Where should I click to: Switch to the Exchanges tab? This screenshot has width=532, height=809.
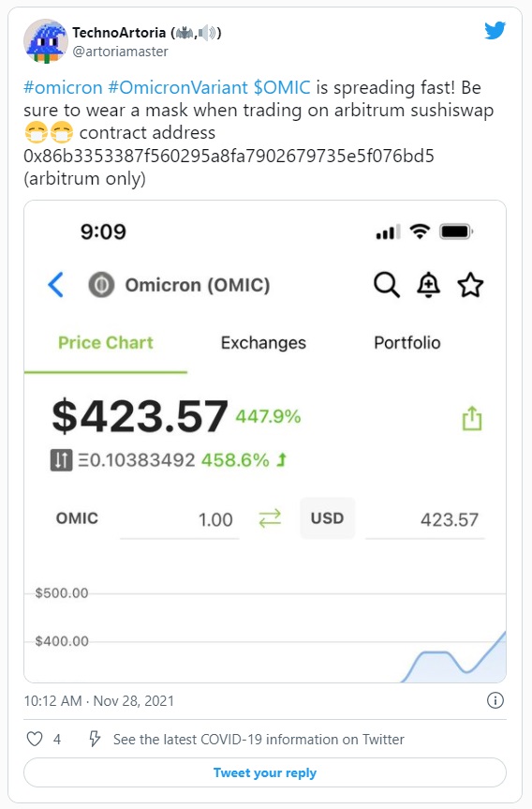[x=263, y=342]
